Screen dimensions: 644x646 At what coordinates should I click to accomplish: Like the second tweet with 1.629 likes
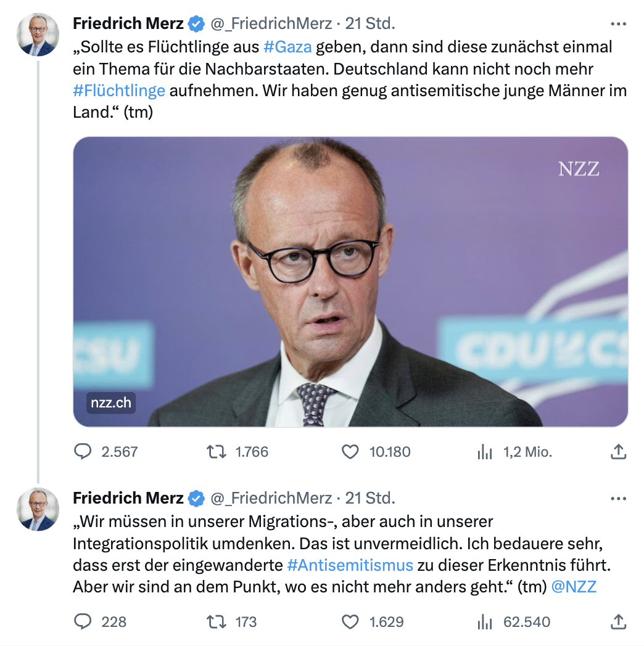tap(350, 622)
